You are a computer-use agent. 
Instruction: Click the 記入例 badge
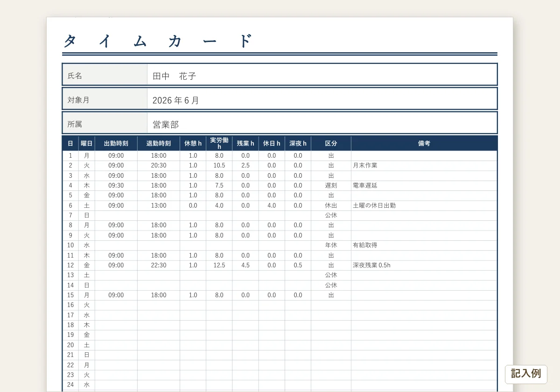[526, 374]
